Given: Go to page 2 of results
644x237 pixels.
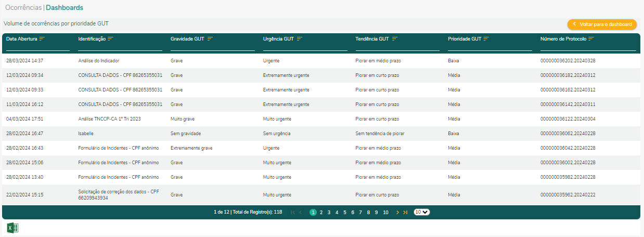Looking at the screenshot, I should (x=321, y=213).
